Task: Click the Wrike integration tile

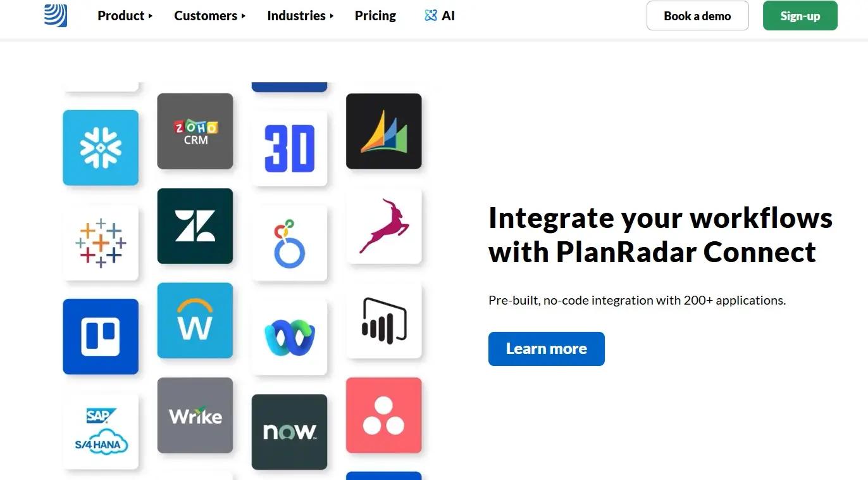Action: point(195,415)
